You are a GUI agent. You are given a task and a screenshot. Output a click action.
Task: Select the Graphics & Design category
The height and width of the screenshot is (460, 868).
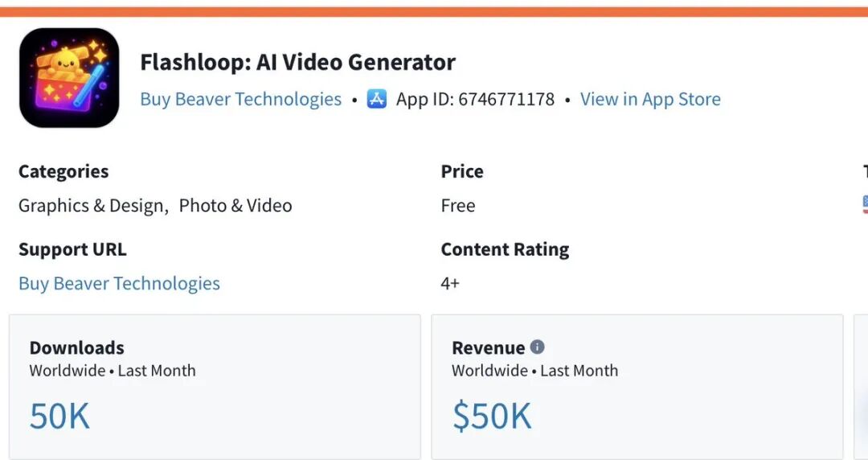pos(92,205)
